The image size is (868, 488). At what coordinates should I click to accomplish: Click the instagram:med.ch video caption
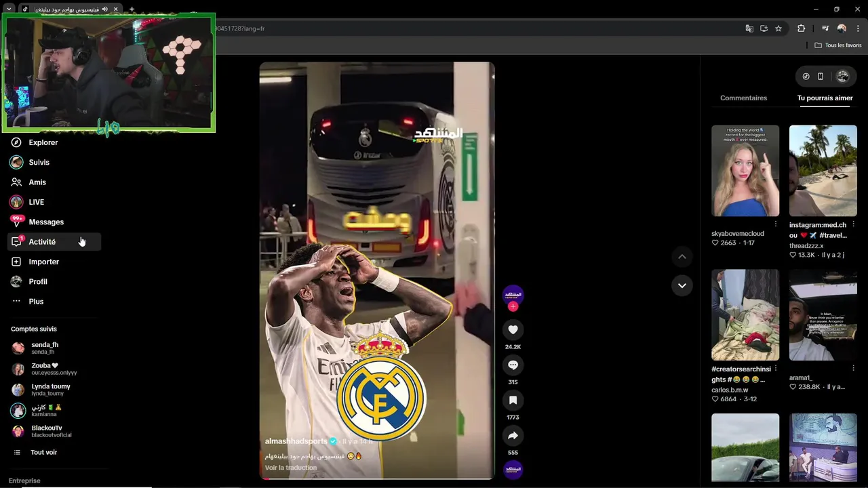click(818, 230)
